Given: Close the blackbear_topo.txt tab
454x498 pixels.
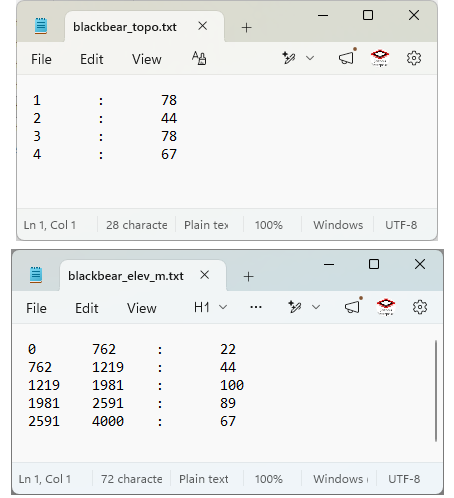Looking at the screenshot, I should coord(203,26).
